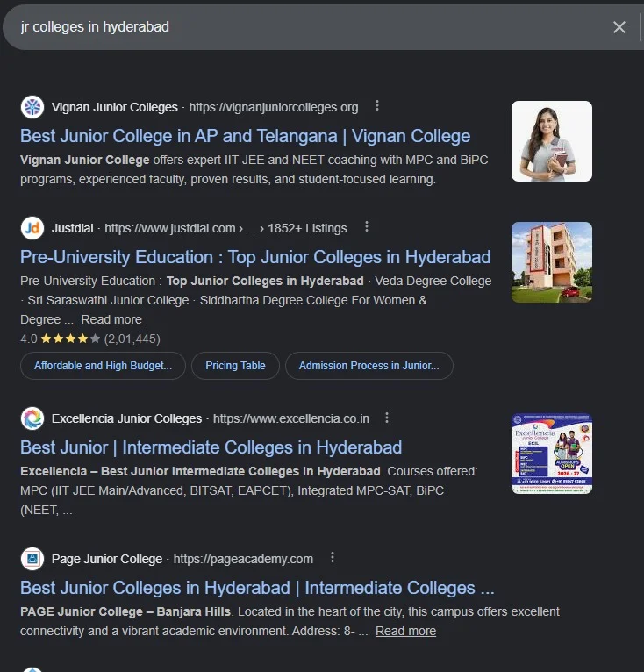644x672 pixels.
Task: Select the 'Affordable and High Budget...' chip
Action: (103, 366)
